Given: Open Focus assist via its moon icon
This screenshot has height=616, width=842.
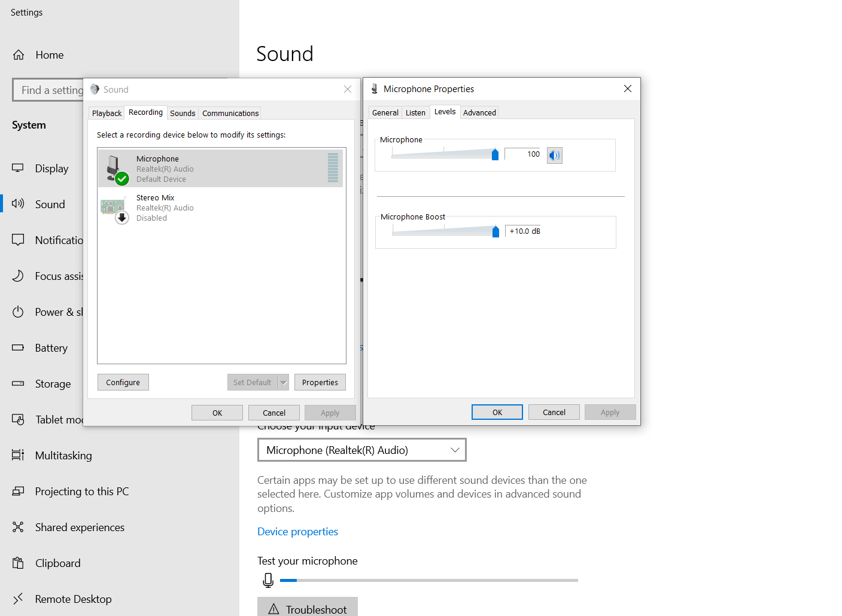Looking at the screenshot, I should point(18,276).
